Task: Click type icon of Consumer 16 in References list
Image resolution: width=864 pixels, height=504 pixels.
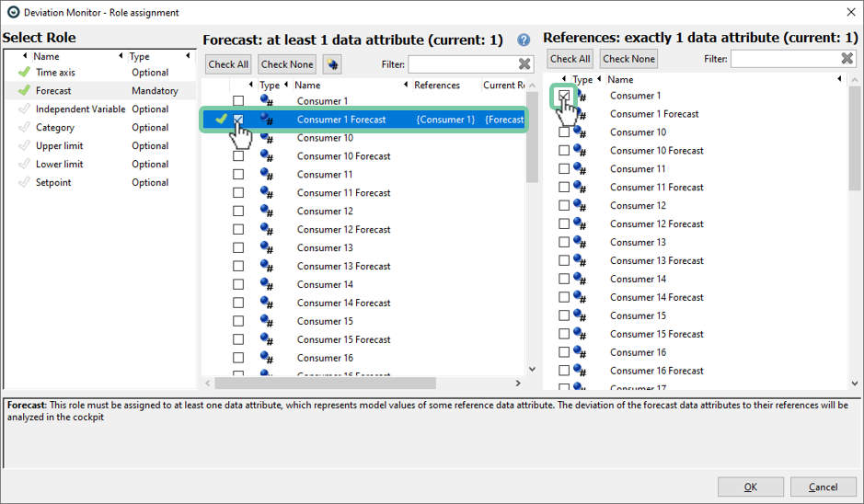Action: click(580, 352)
